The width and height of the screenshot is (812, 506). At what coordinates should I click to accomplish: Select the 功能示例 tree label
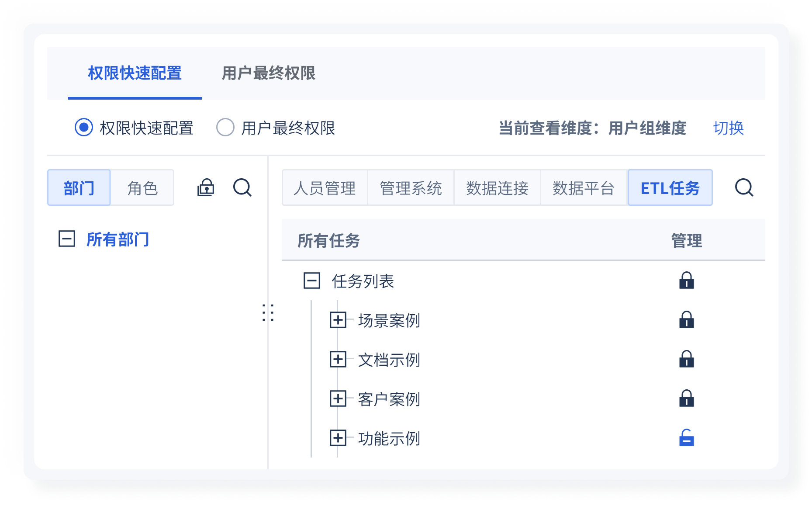tap(389, 438)
